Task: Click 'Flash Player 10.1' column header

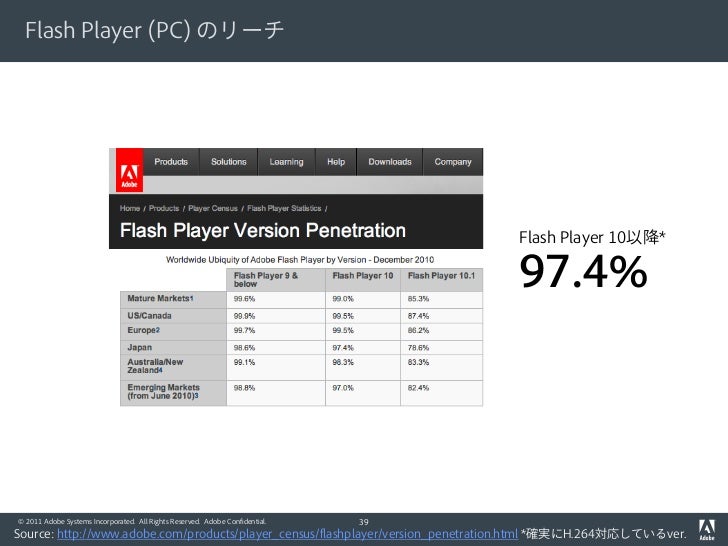Action: click(442, 280)
